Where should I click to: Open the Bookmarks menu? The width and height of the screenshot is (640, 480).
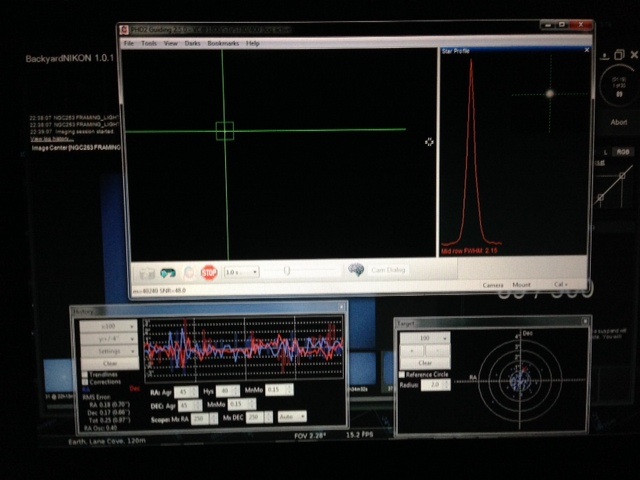click(222, 44)
